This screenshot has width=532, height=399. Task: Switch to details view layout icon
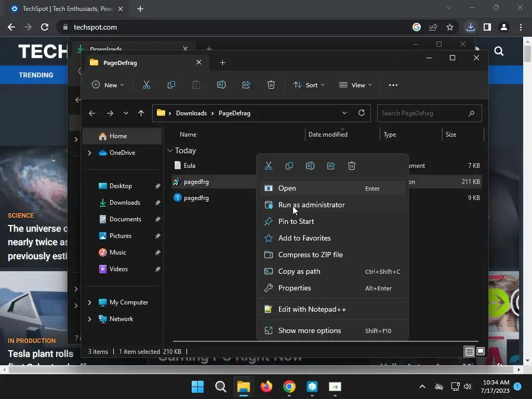pos(469,352)
